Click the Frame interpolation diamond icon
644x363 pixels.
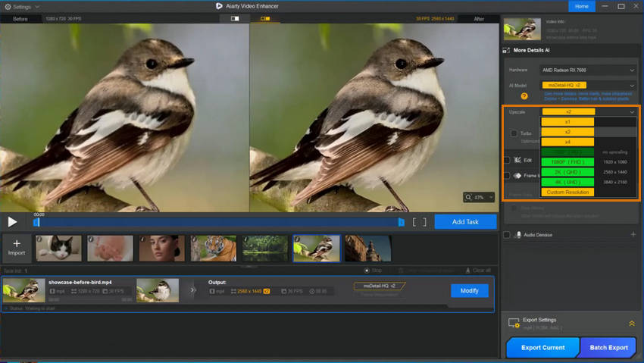(517, 175)
